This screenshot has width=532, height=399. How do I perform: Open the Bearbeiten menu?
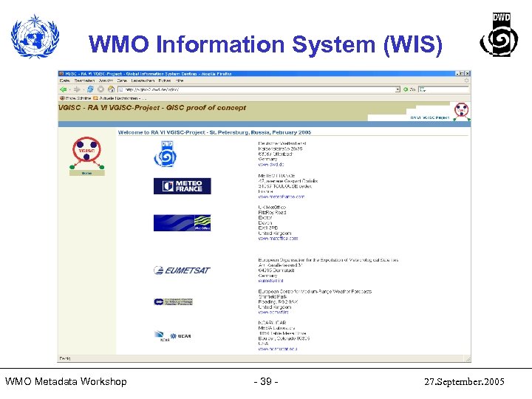[x=84, y=81]
